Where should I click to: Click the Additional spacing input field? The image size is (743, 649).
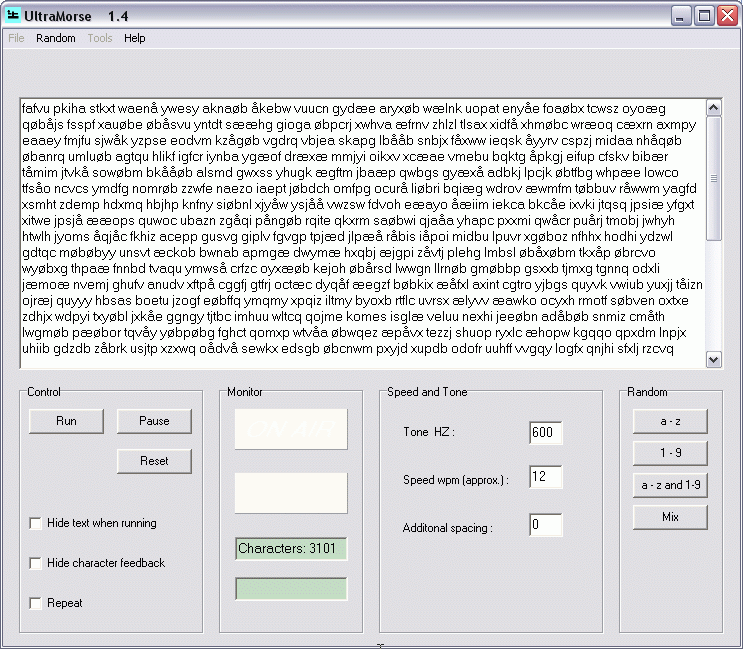545,524
